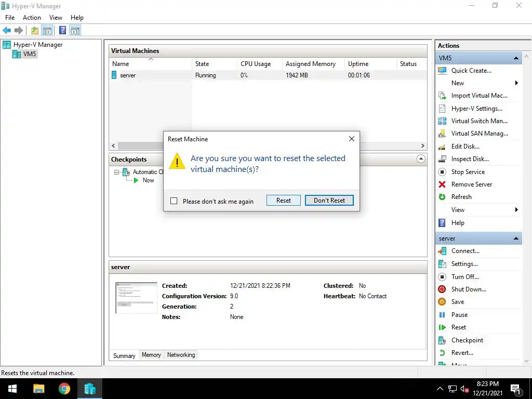Click the Quick Create icon

(x=442, y=71)
